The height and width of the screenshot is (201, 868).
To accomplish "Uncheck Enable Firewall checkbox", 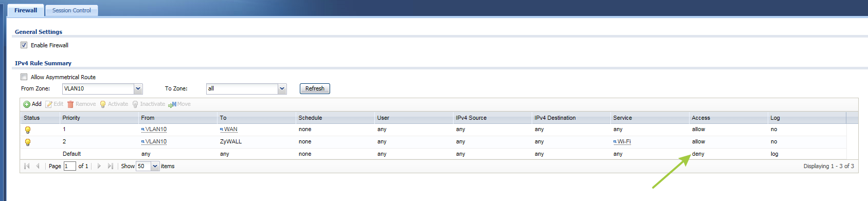I will point(24,45).
